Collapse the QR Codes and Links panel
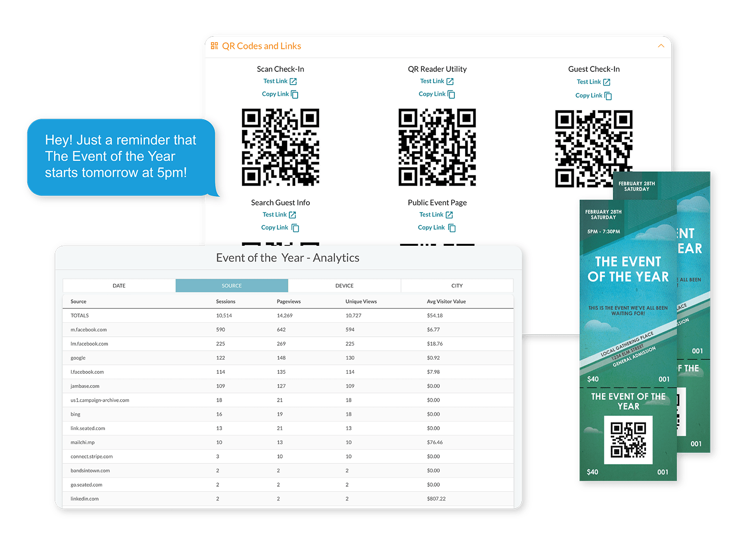Screen dimensions: 733x560 coord(661,46)
